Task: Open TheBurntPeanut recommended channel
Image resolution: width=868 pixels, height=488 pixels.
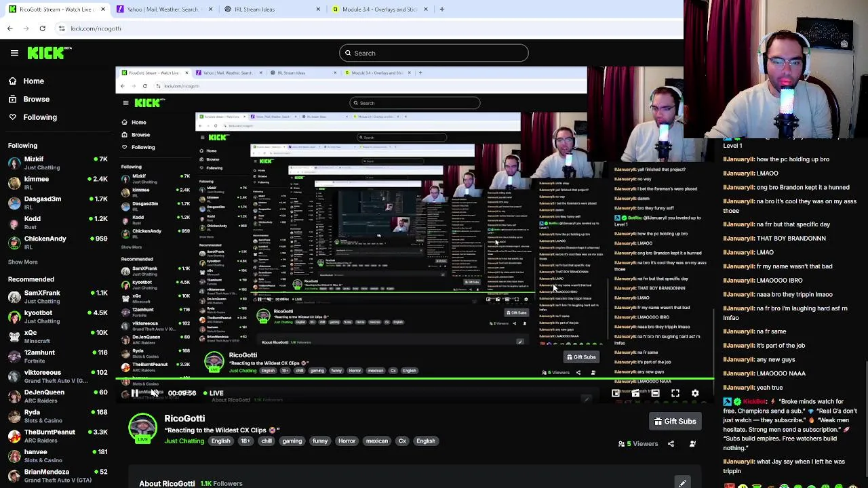Action: 57,435
